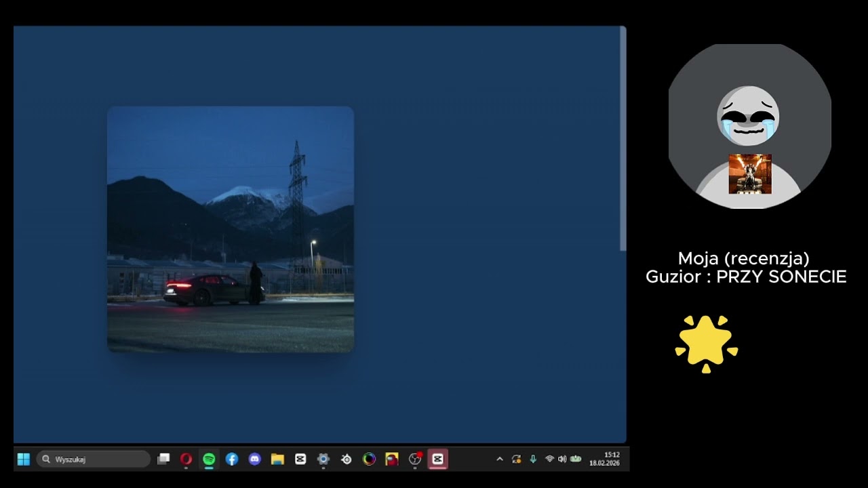Click the vertical scrollbar of the window
Image resolution: width=868 pixels, height=488 pixels.
623,139
